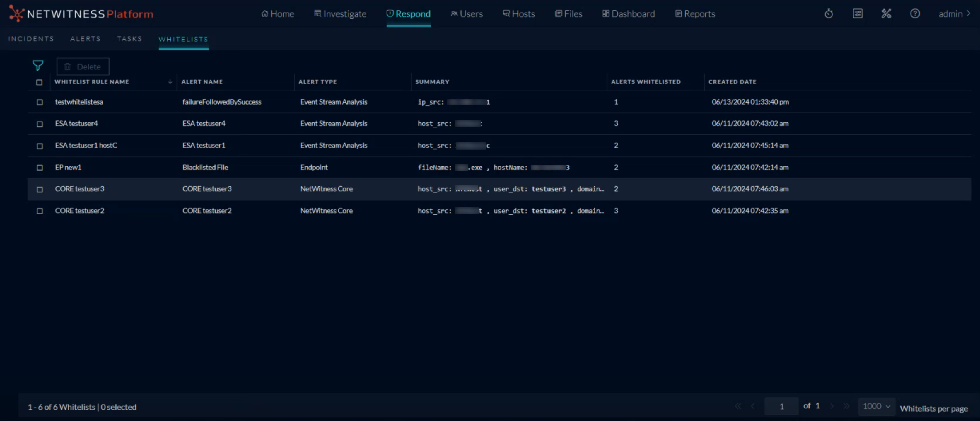Viewport: 980px width, 421px height.
Task: Click the next page arrow in pagination
Action: point(832,406)
